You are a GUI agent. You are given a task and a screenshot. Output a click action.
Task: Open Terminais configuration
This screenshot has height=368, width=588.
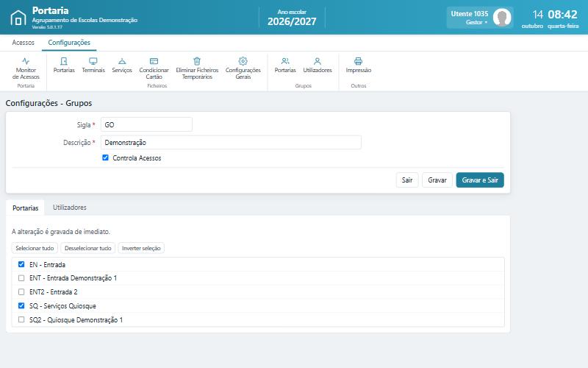coord(93,65)
